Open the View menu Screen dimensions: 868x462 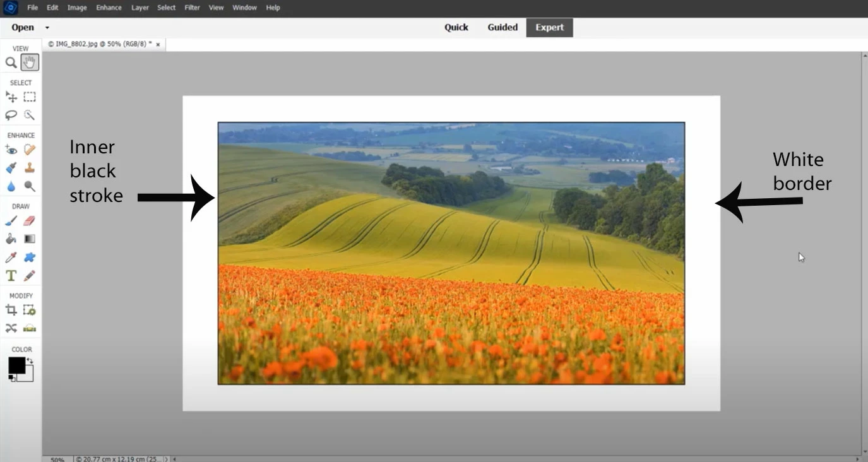216,8
